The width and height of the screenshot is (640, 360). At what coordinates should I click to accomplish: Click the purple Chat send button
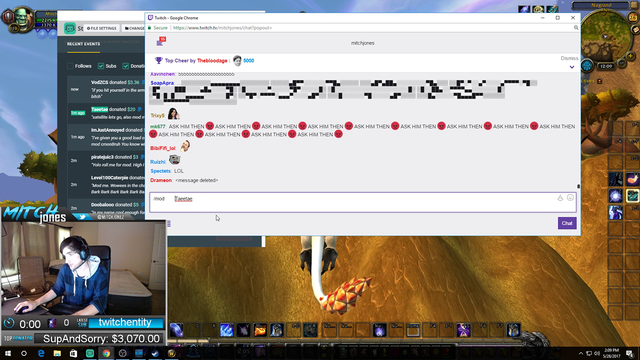click(x=567, y=223)
